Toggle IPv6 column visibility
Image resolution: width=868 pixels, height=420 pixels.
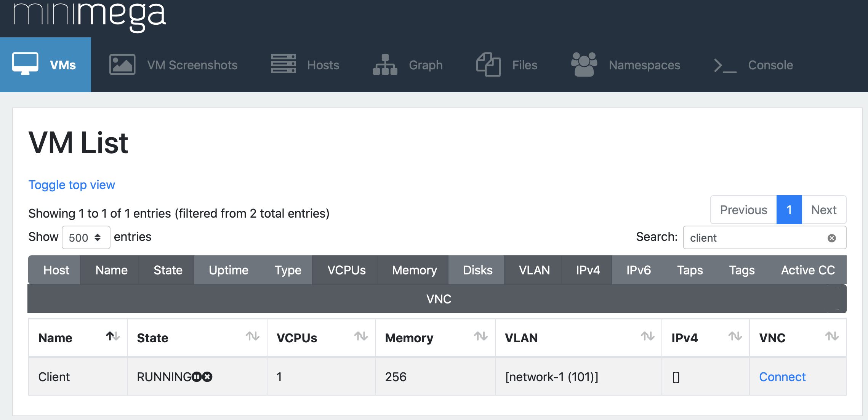tap(638, 270)
